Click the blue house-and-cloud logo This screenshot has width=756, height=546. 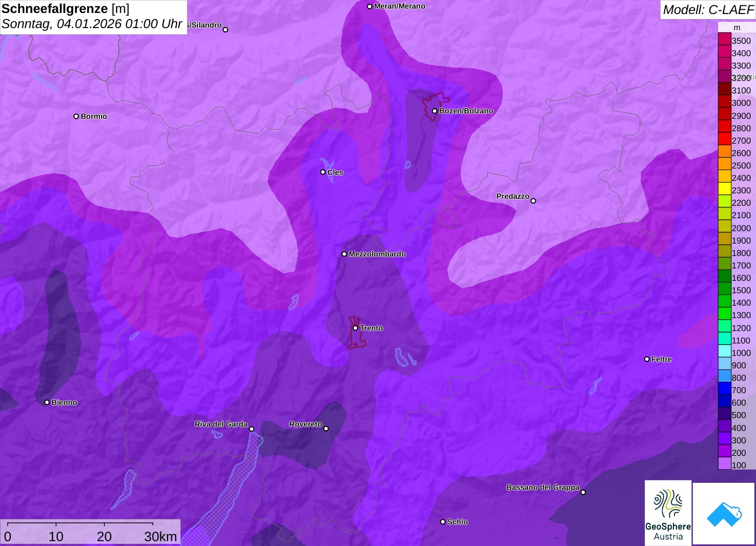pos(724,514)
